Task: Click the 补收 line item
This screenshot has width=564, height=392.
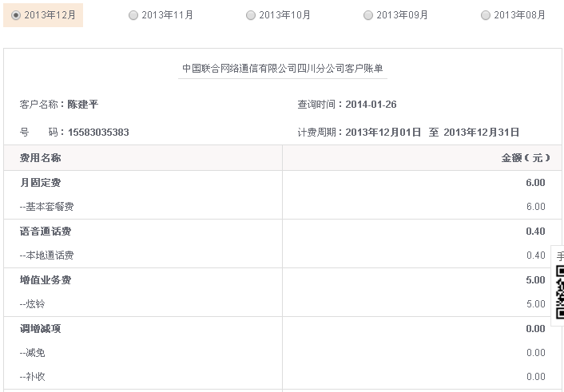Action: pos(33,377)
